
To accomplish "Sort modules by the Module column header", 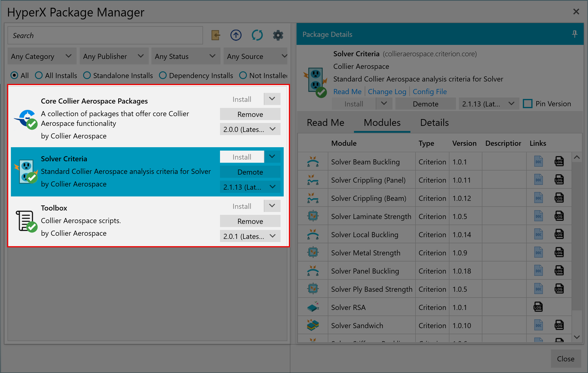I will (344, 143).
